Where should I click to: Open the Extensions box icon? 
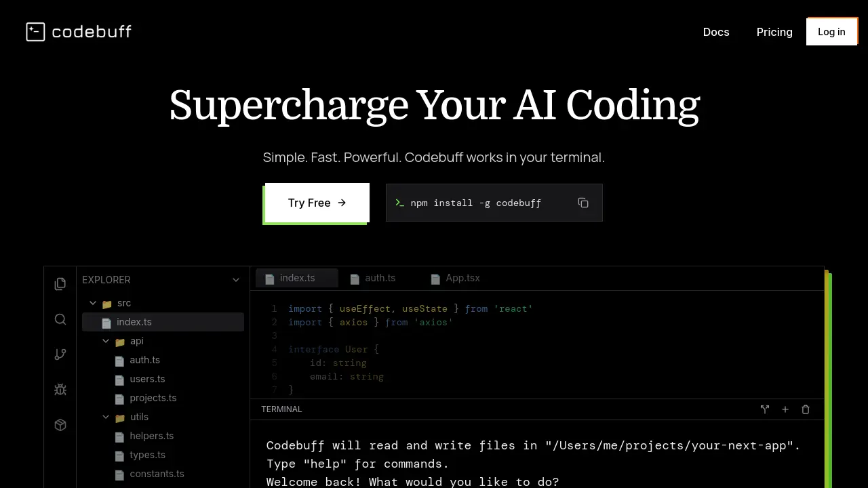pos(60,425)
